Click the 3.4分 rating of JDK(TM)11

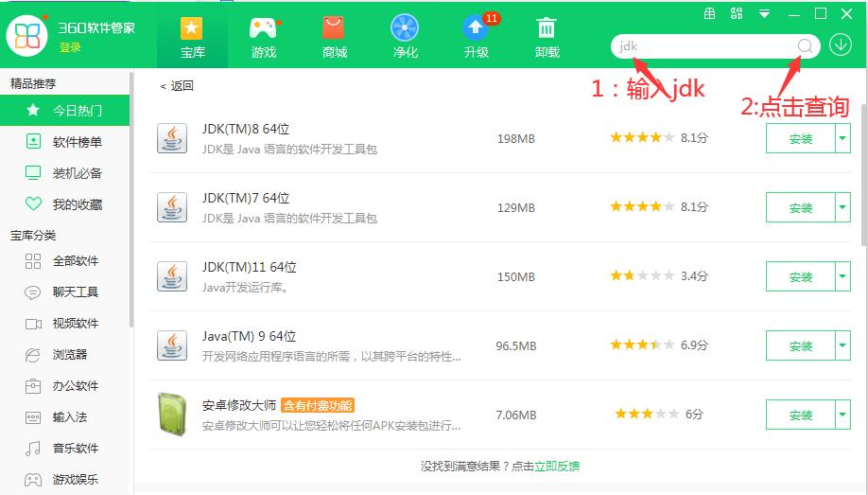pos(694,276)
